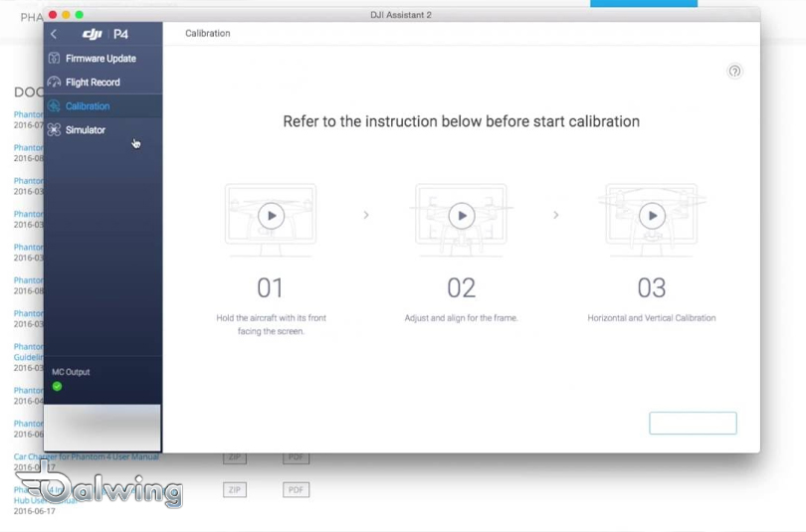
Task: Click the ZIP button in the bottom row
Action: [235, 490]
